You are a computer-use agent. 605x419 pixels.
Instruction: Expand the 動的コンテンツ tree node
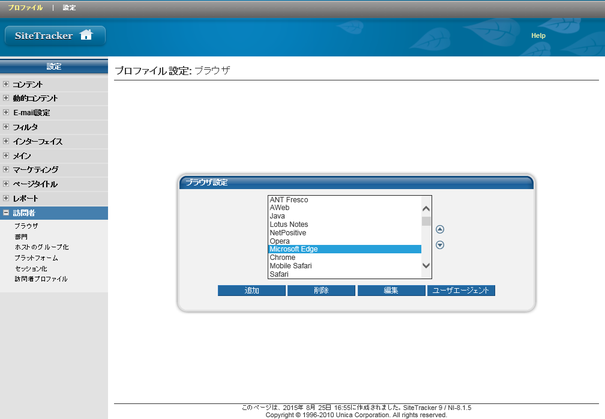pos(6,98)
